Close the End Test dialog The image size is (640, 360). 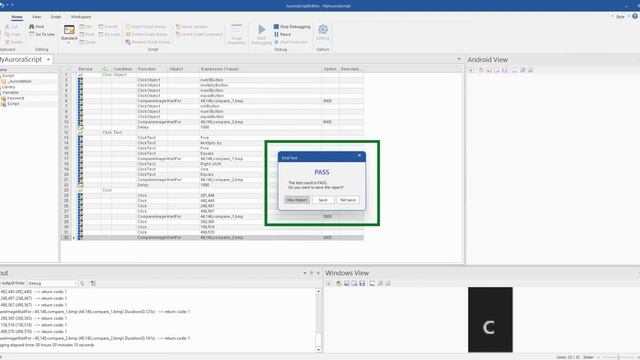pyautogui.click(x=359, y=156)
